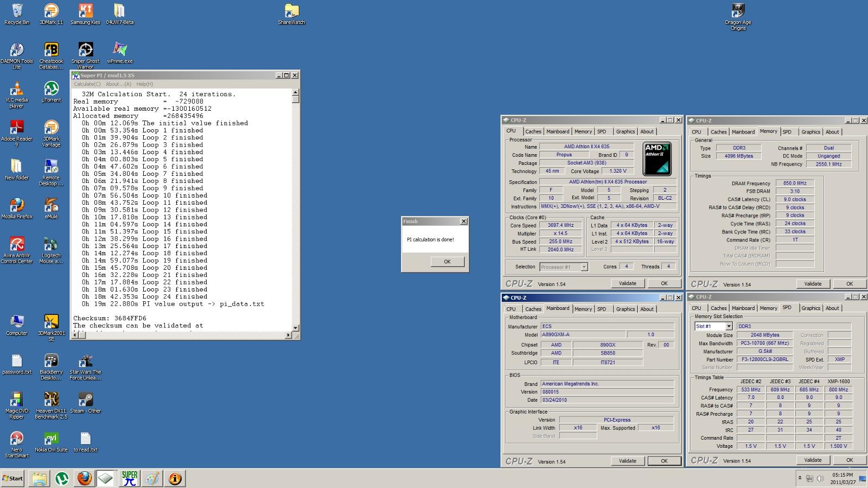
Task: Open BlackBerry Desktop shortcut
Action: pos(51,366)
